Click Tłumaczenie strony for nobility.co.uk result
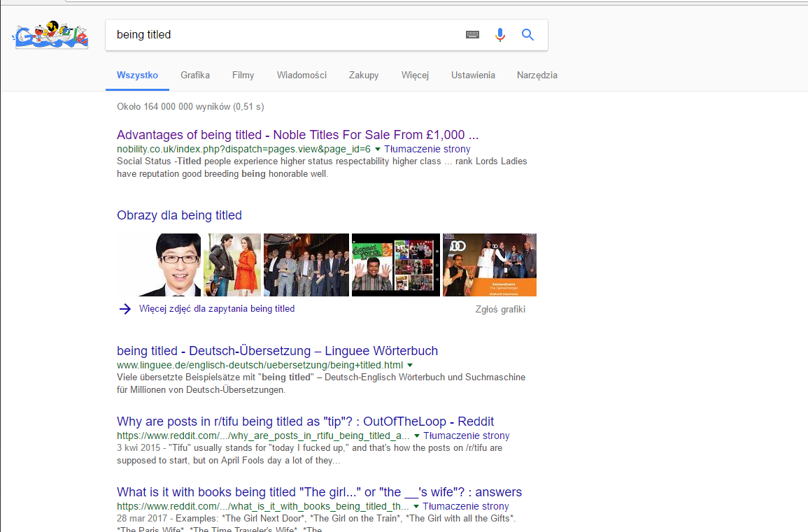The width and height of the screenshot is (808, 532). (427, 149)
